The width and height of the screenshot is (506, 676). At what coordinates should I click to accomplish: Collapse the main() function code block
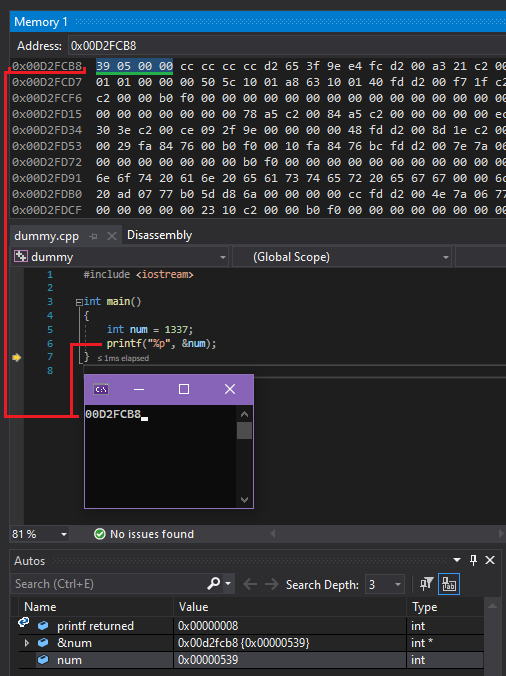(79, 302)
